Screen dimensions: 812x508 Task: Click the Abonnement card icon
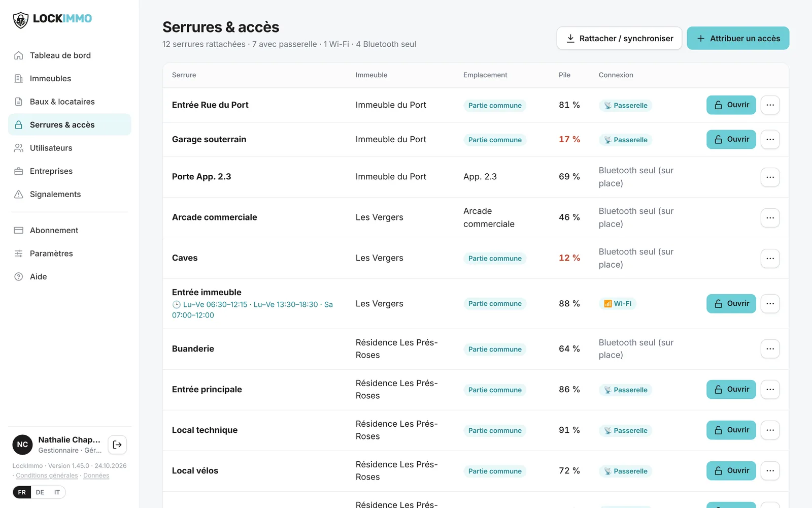point(19,230)
